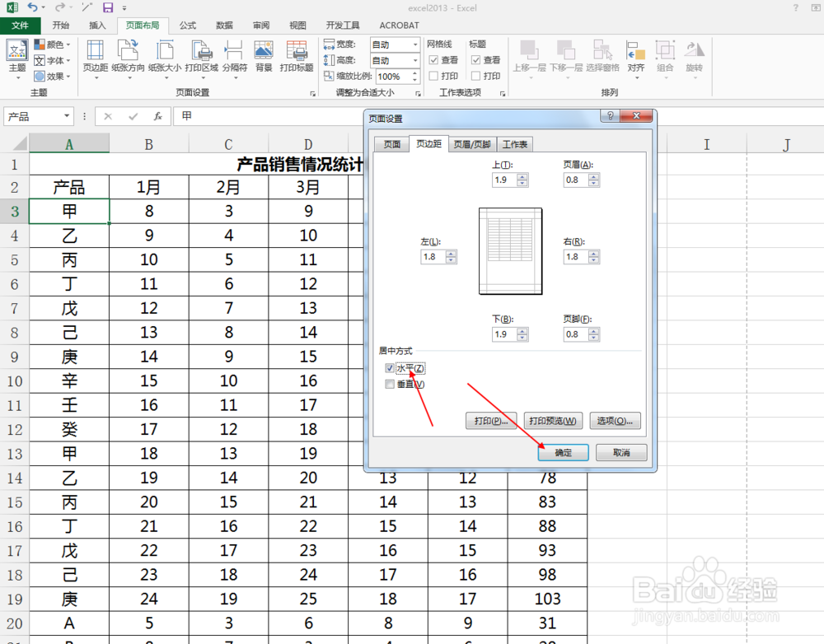This screenshot has width=824, height=644.
Task: Enable 网格线 打印 checkbox
Action: (x=433, y=76)
